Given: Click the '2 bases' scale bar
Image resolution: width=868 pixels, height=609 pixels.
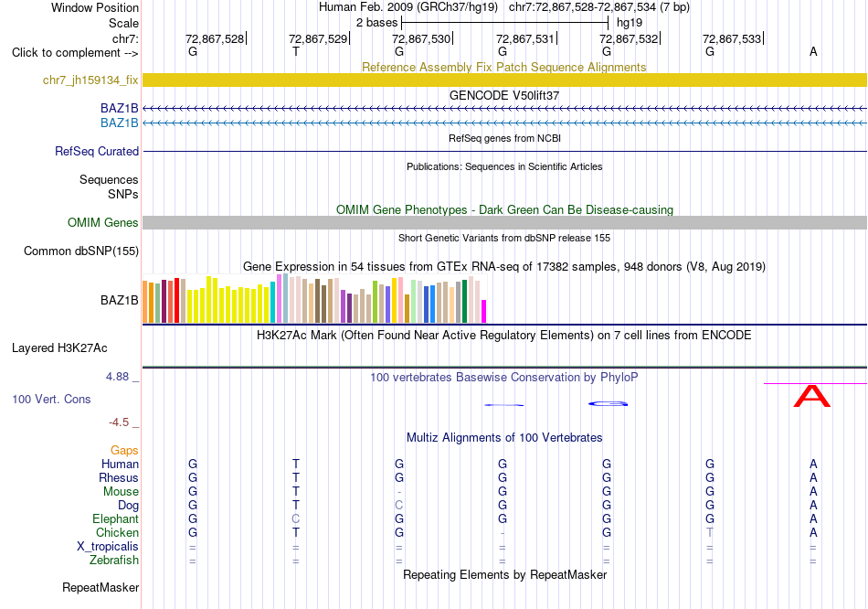Looking at the screenshot, I should click(x=505, y=23).
